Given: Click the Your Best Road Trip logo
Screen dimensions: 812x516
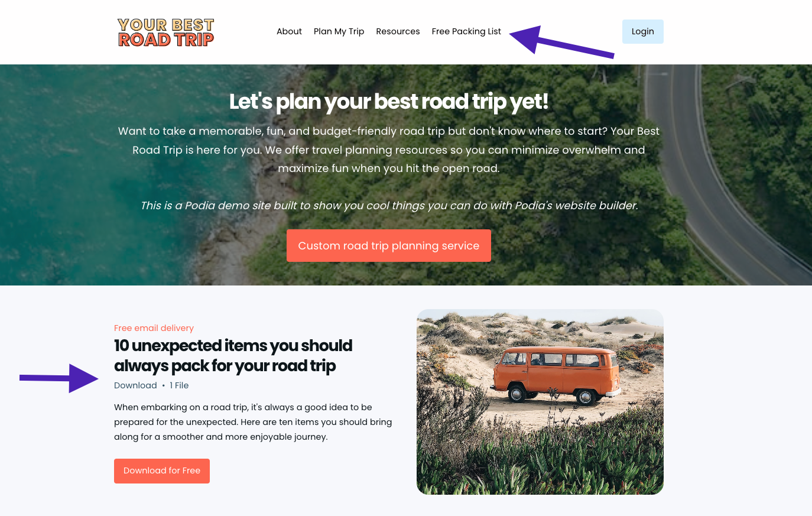Looking at the screenshot, I should 166,32.
